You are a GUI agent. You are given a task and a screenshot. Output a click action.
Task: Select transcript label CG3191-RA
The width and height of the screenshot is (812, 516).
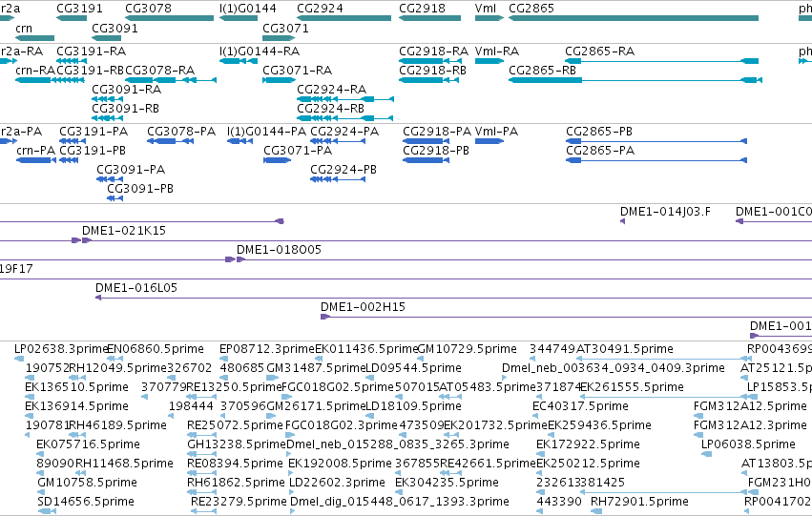(x=92, y=52)
